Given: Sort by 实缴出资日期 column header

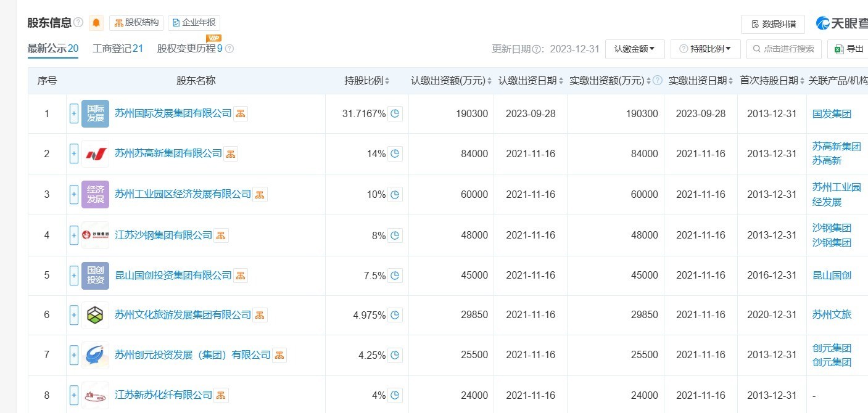Looking at the screenshot, I should [701, 81].
